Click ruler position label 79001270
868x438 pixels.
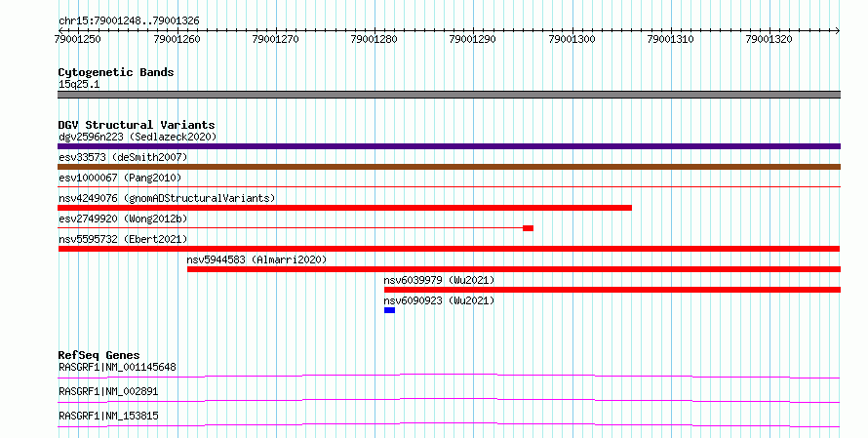click(x=276, y=39)
